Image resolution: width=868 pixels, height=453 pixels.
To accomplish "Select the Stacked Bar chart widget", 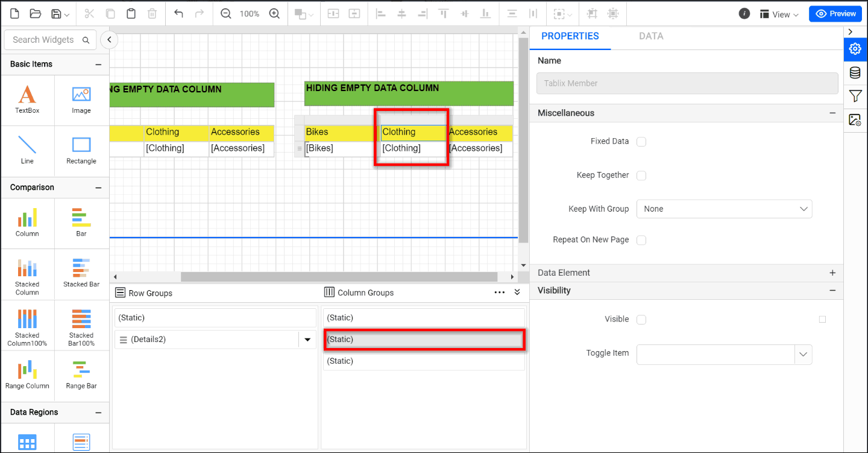I will pyautogui.click(x=81, y=273).
